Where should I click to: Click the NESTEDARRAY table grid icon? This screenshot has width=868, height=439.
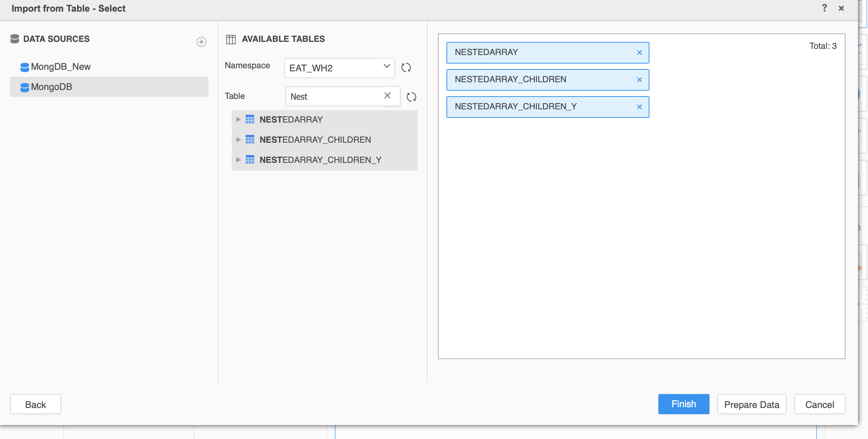250,119
